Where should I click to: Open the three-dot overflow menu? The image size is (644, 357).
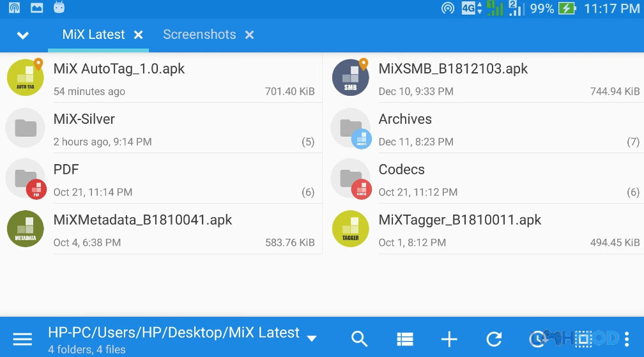pyautogui.click(x=627, y=339)
